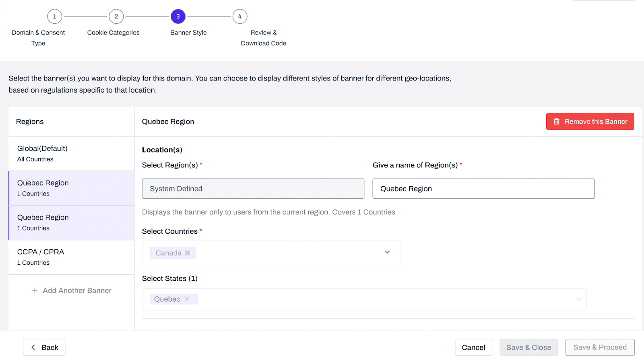Image resolution: width=644 pixels, height=360 pixels.
Task: Remove the Quebec state tag
Action: pyautogui.click(x=187, y=299)
